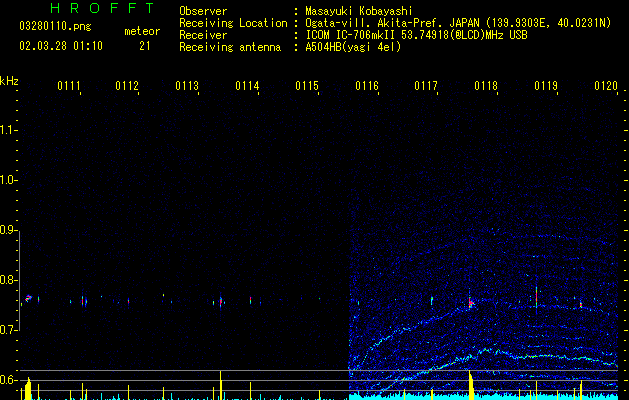
Task: Click the tall vertical echo before 0119
Action: point(536,296)
